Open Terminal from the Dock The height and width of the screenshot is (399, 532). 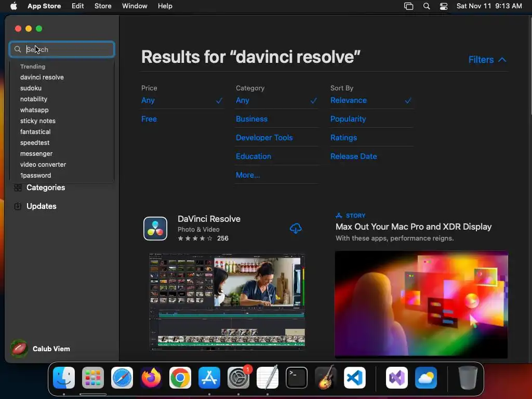(x=297, y=378)
